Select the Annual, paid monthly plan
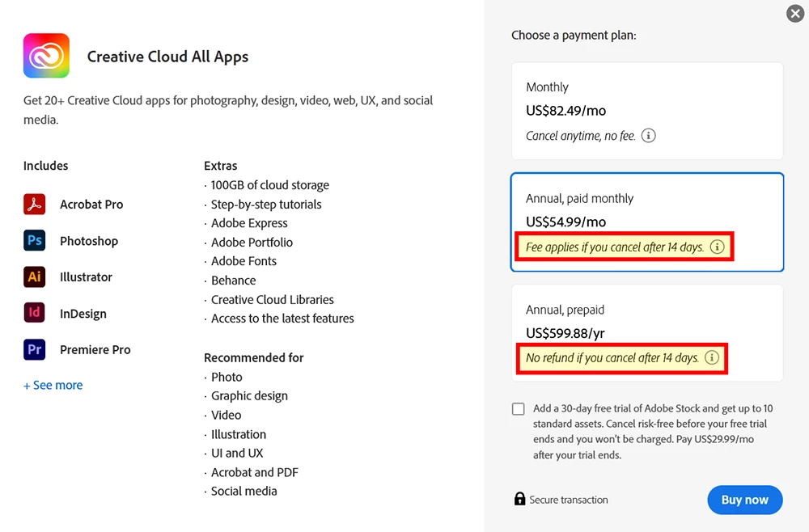 pyautogui.click(x=647, y=222)
